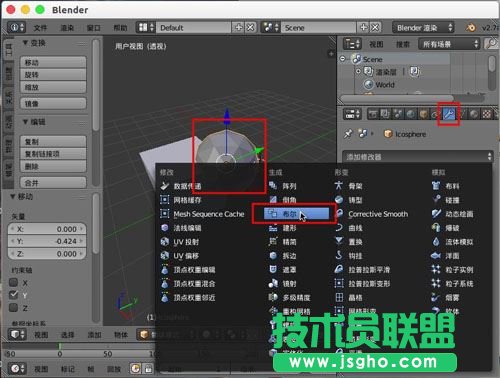The width and height of the screenshot is (500, 378).
Task: Collapse the 移动 operator panel
Action: pyautogui.click(x=13, y=196)
